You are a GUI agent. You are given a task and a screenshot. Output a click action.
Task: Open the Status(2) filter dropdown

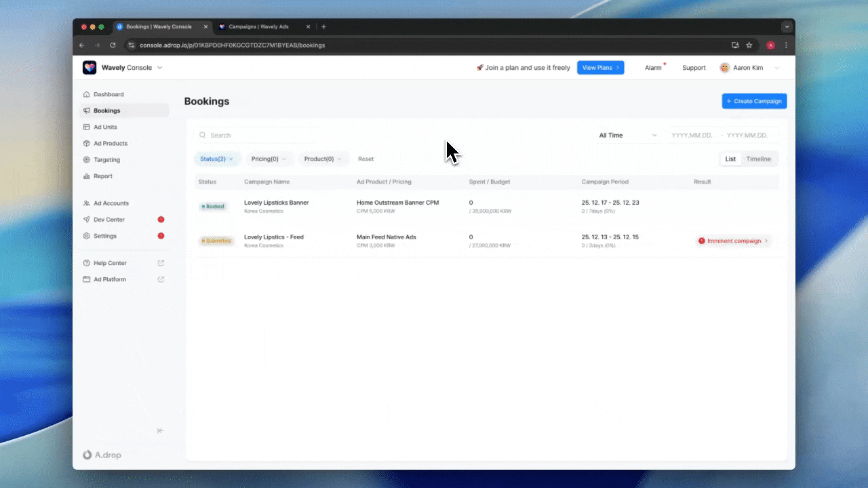tap(216, 159)
